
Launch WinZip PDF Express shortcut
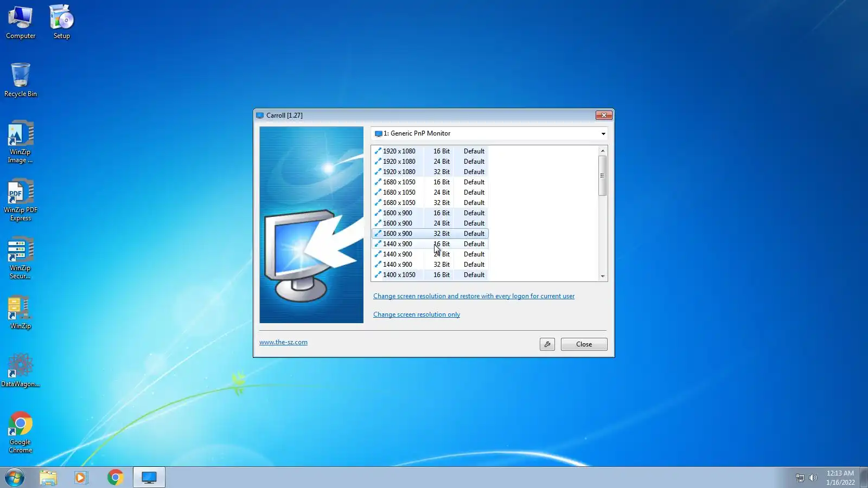pos(21,200)
